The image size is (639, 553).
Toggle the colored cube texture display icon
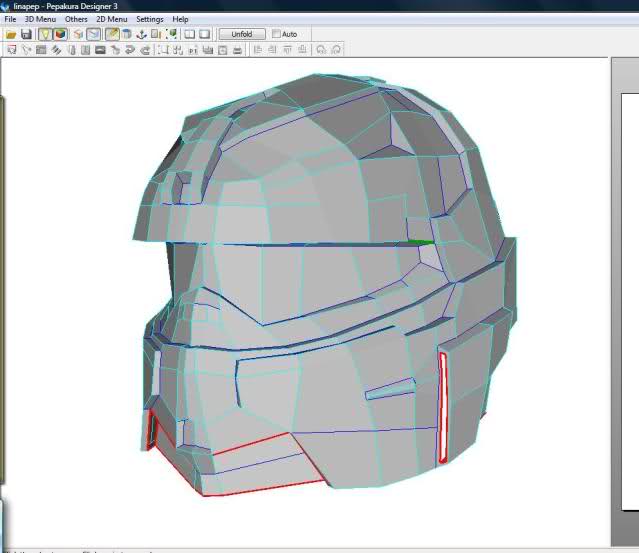pyautogui.click(x=61, y=34)
